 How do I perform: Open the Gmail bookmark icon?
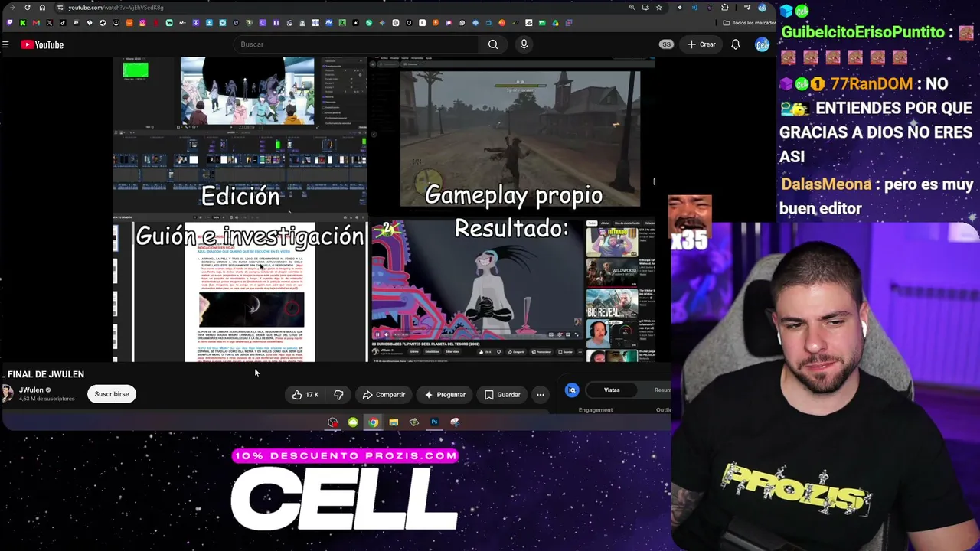point(36,23)
